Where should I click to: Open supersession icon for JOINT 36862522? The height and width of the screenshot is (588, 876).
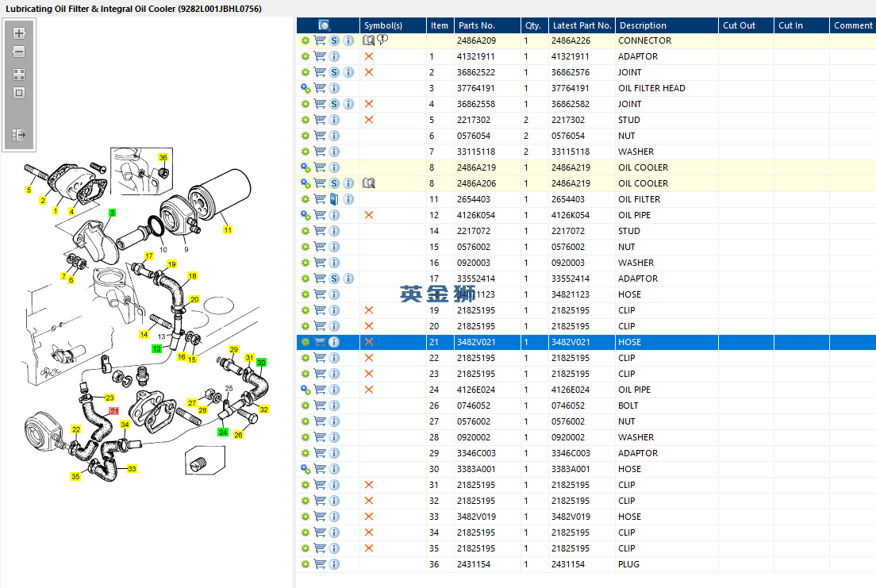click(334, 72)
